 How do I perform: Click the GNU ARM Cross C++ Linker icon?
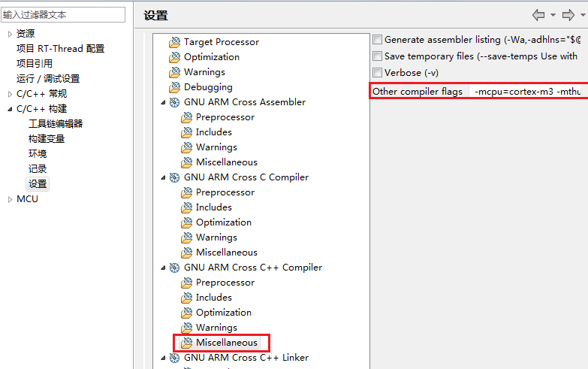175,358
